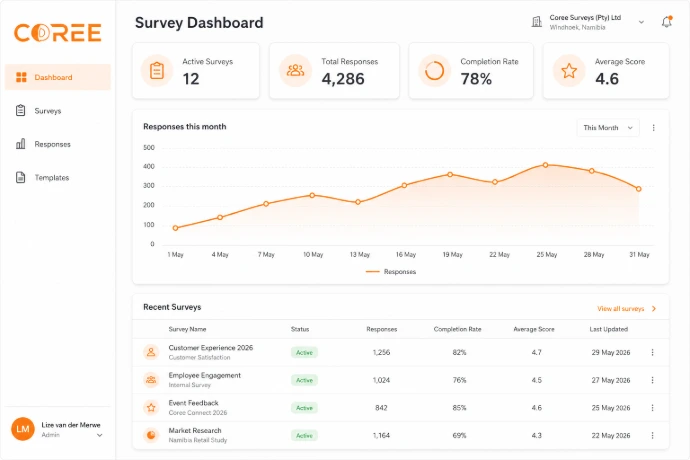The height and width of the screenshot is (460, 690).
Task: Open the This Month dropdown
Action: pyautogui.click(x=608, y=128)
